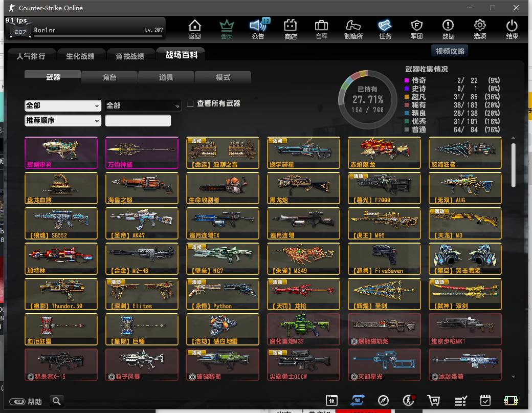
Task: Open the 【永恒】Python weapon card
Action: (223, 294)
